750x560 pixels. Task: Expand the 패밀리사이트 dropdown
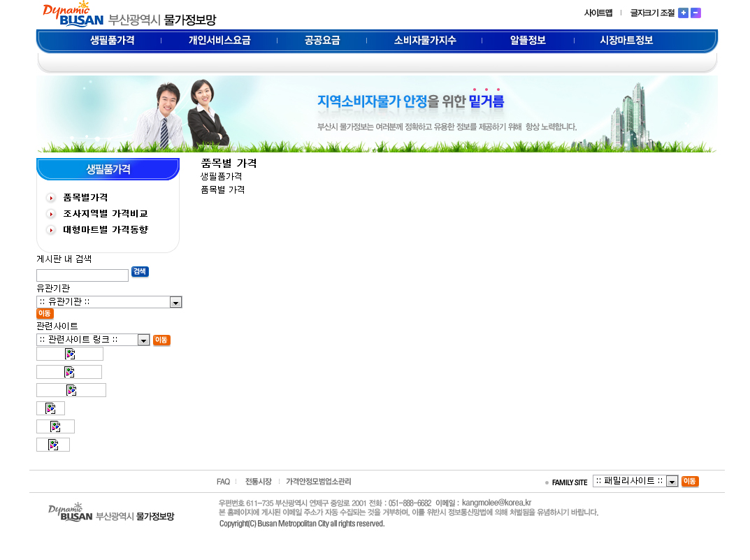coord(635,481)
